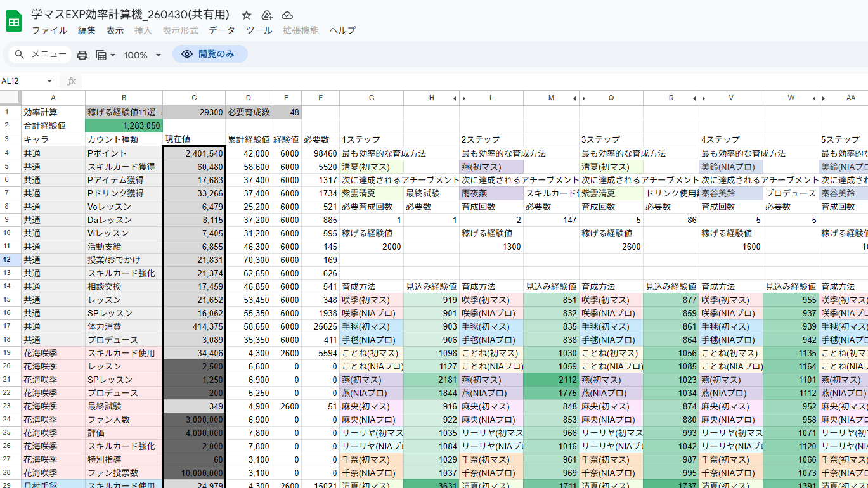Click the 合計経験値 label cell
This screenshot has height=488, width=868.
(53, 125)
